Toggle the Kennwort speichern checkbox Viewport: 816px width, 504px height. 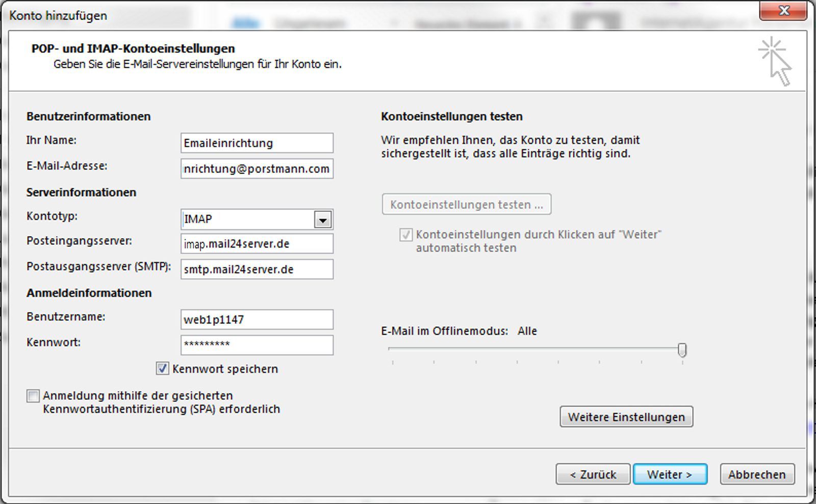[162, 368]
